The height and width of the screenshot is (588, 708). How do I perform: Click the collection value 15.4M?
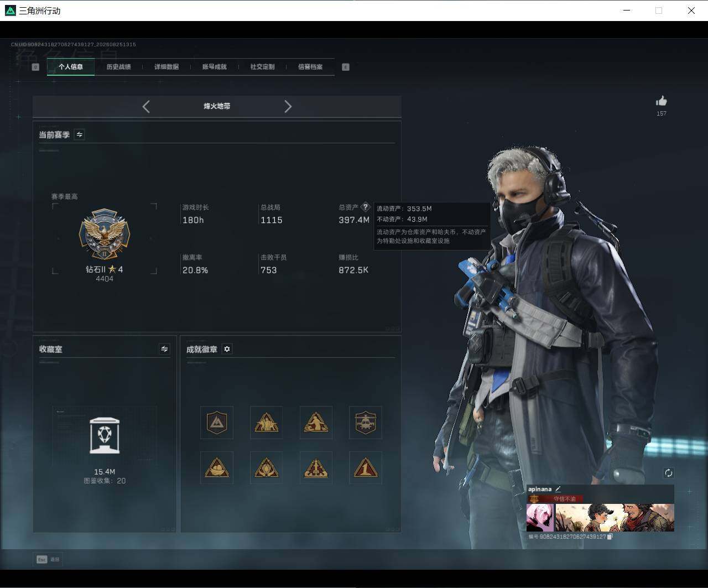[x=105, y=472]
